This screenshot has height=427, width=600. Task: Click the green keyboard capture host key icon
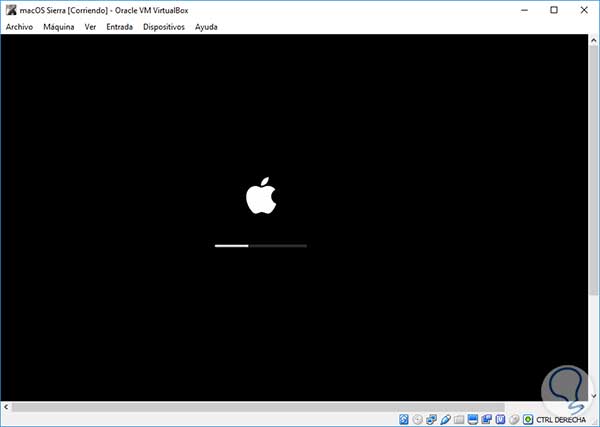[528, 419]
